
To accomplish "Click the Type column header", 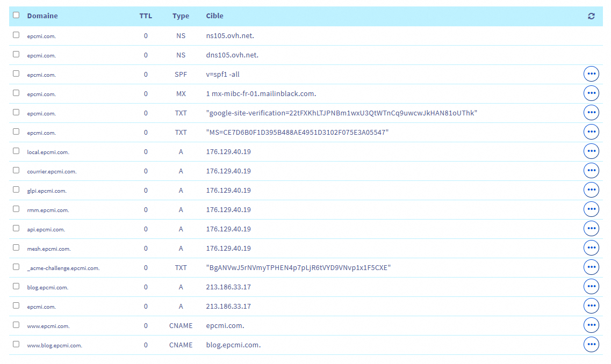I will tap(181, 16).
